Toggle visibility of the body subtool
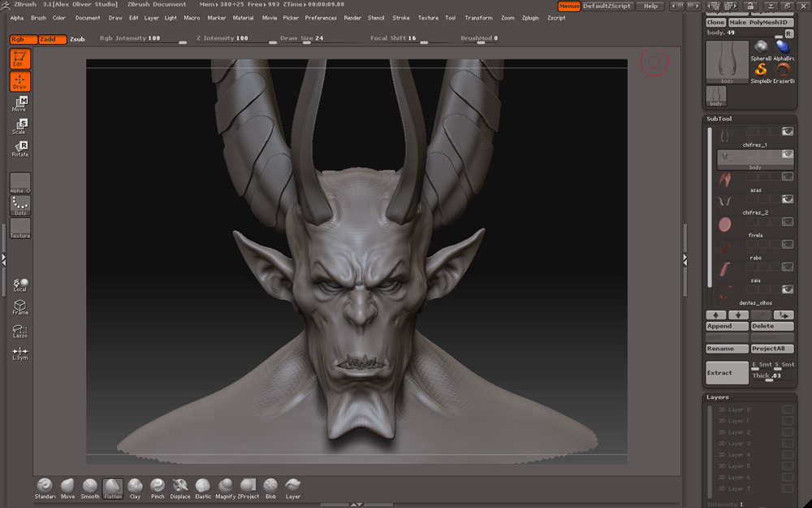Image resolution: width=812 pixels, height=508 pixels. pyautogui.click(x=787, y=154)
